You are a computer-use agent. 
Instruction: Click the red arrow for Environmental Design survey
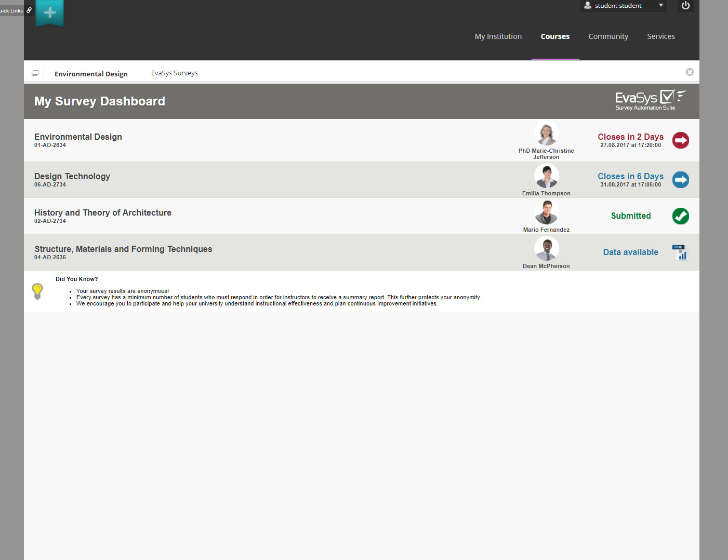(680, 140)
